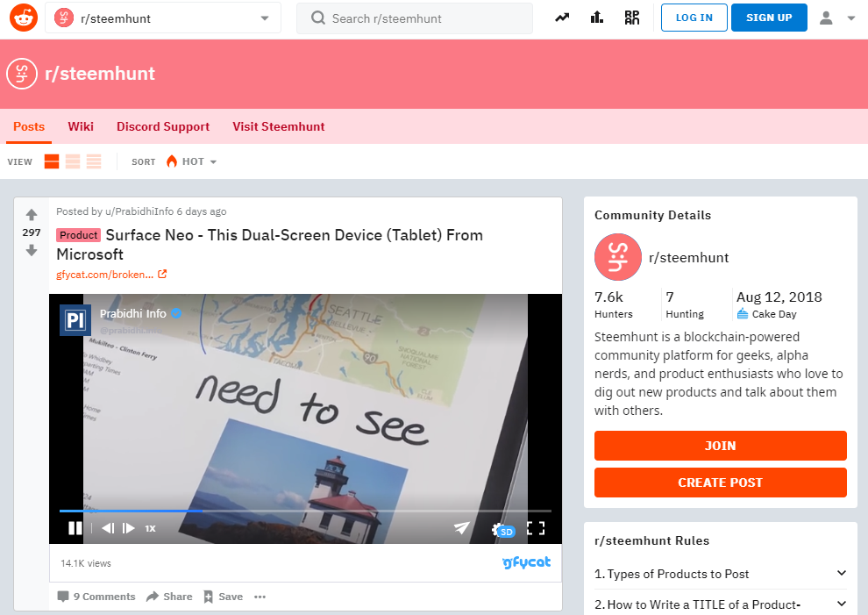Viewport: 868px width, 615px height.
Task: Click the 7.6k Hunters count
Action: click(614, 304)
